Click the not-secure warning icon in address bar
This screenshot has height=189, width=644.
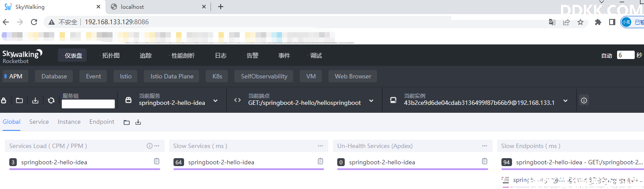[52, 22]
